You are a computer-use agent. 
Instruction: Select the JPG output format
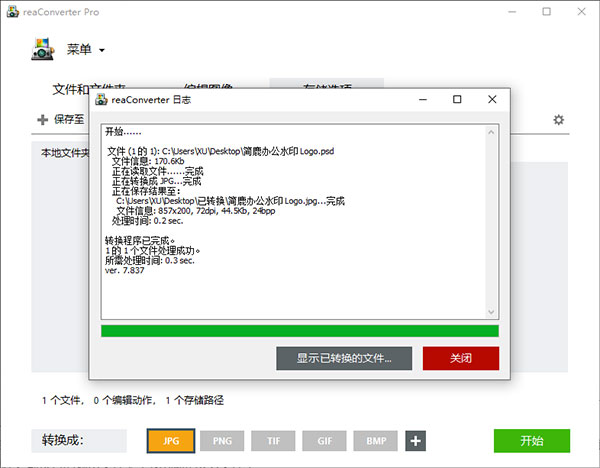point(171,441)
